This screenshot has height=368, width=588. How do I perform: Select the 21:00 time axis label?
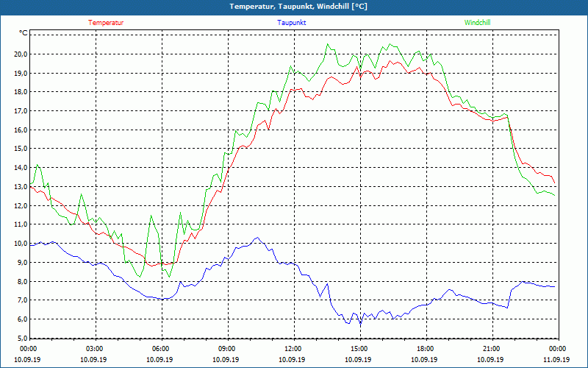[492, 349]
